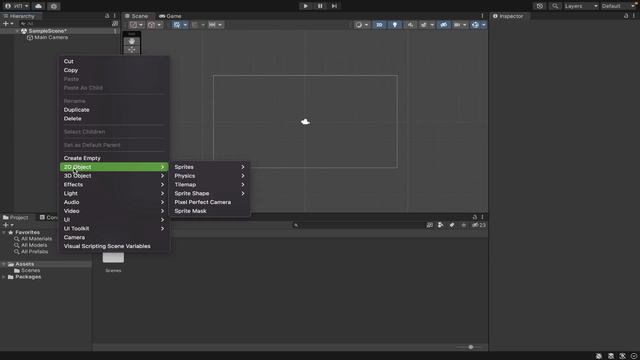640x360 pixels.
Task: Open the Gizmos dropdown arrow
Action: (484, 25)
